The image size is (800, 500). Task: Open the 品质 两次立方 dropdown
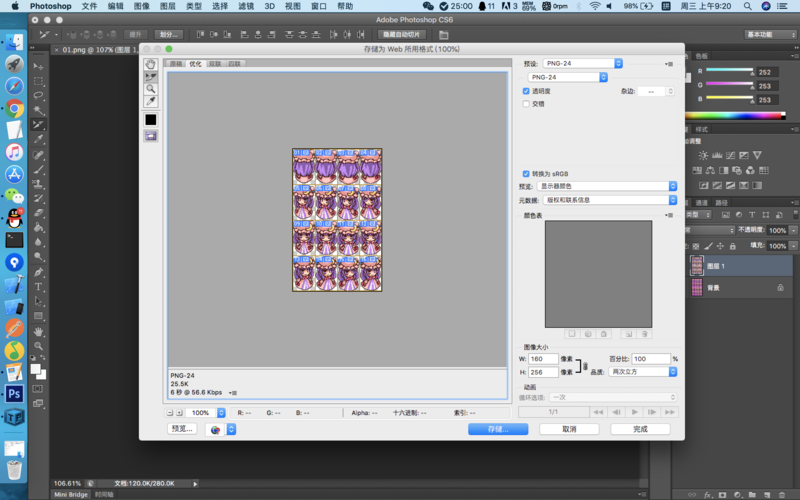(x=643, y=372)
